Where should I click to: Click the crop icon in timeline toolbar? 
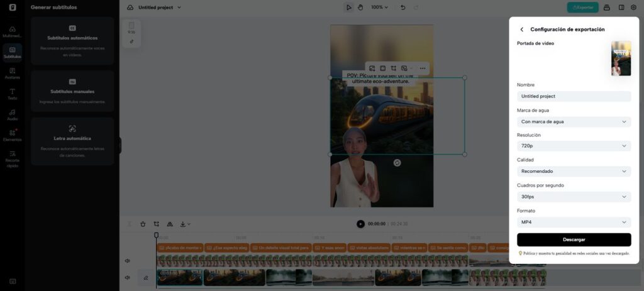pos(156,224)
